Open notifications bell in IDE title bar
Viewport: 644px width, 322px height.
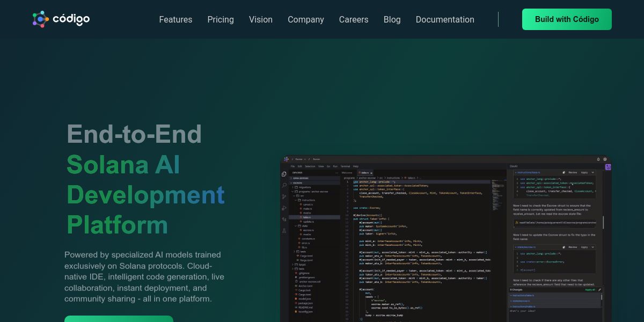tap(598, 159)
